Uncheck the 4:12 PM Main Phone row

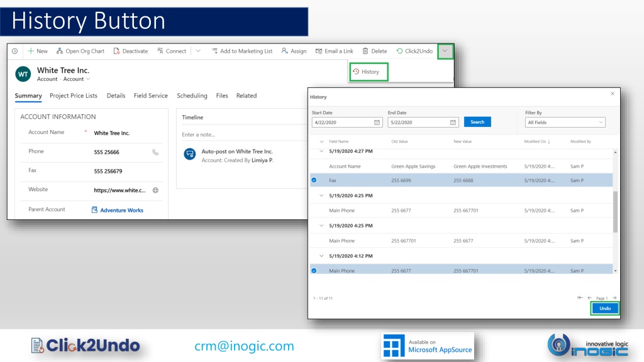click(314, 271)
